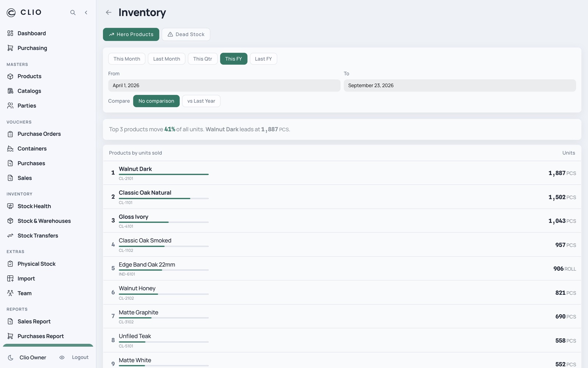Switch to the Hero Products tab
Screen dimensions: 588x368
131,35
